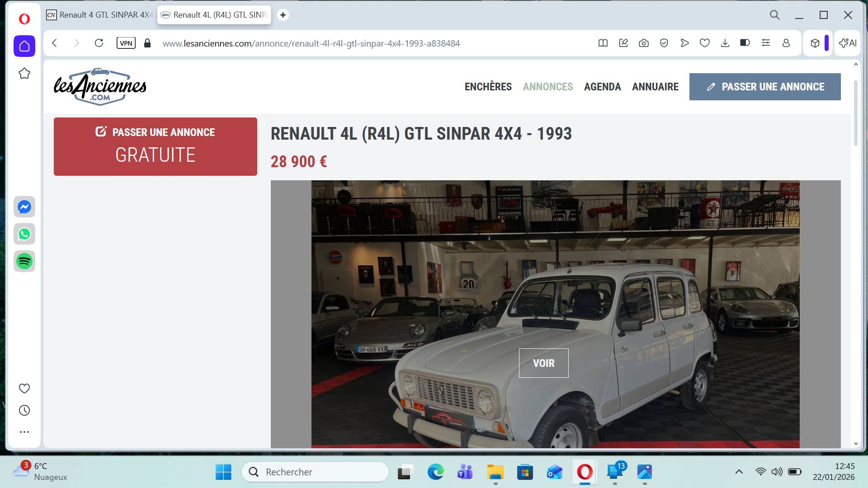Viewport: 868px width, 488px height.
Task: Open WhatsApp in the Opera sidebar
Action: pos(24,234)
